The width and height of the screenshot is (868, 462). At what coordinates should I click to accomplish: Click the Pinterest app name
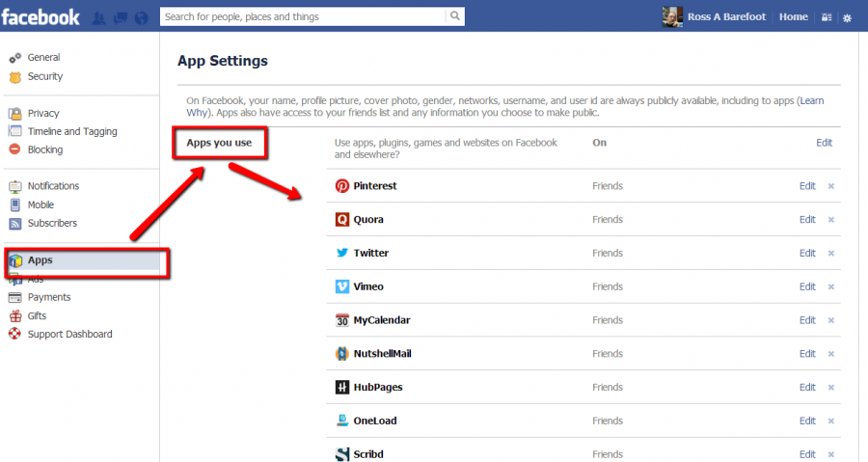(x=375, y=186)
